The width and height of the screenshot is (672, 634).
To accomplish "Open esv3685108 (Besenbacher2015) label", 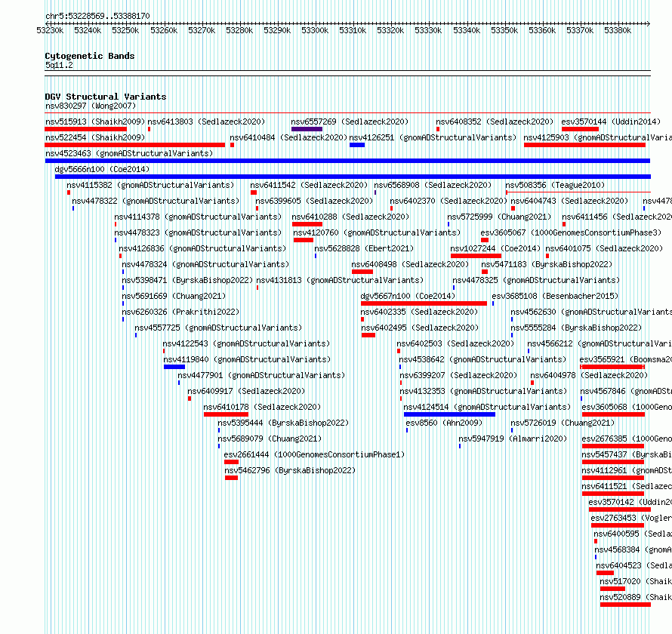I will (555, 296).
